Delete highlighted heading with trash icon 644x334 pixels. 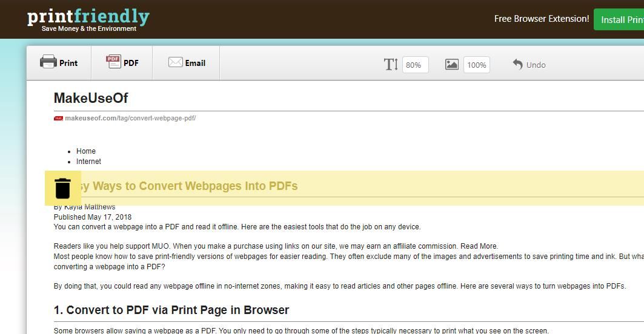[63, 188]
